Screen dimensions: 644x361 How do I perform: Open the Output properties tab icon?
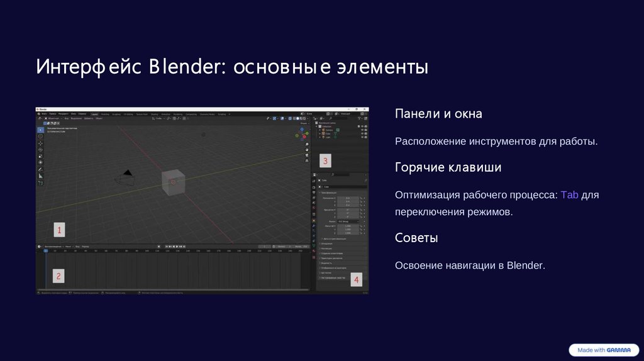314,192
